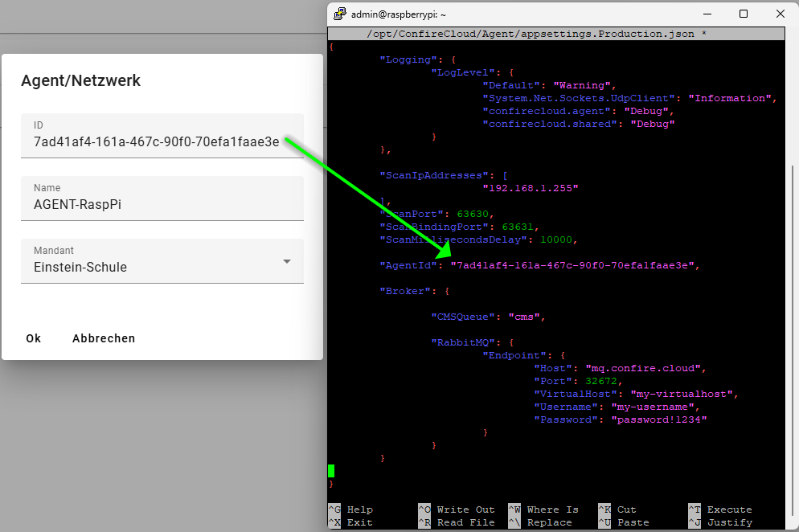Click Abbrechen to cancel the dialog
The width and height of the screenshot is (799, 532).
tap(104, 338)
